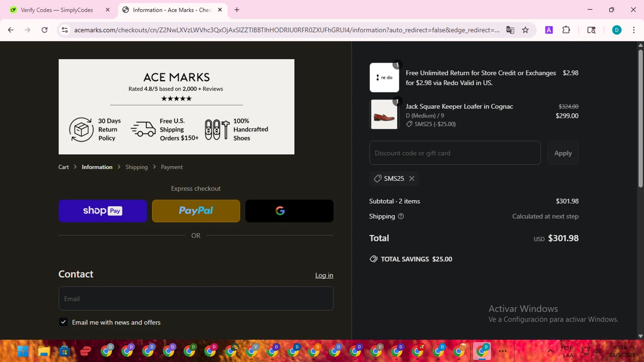Reload the current page

click(x=44, y=30)
